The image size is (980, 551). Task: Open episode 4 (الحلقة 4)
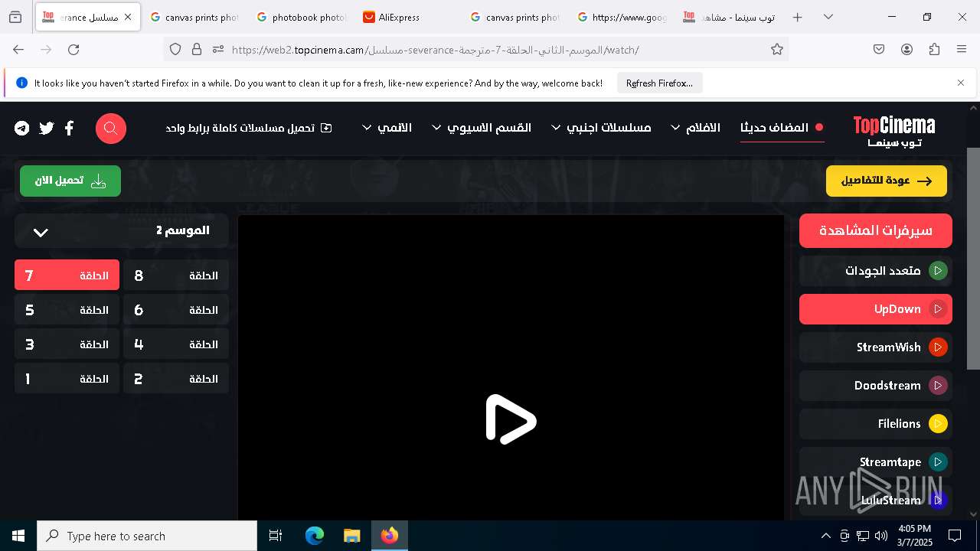(176, 344)
